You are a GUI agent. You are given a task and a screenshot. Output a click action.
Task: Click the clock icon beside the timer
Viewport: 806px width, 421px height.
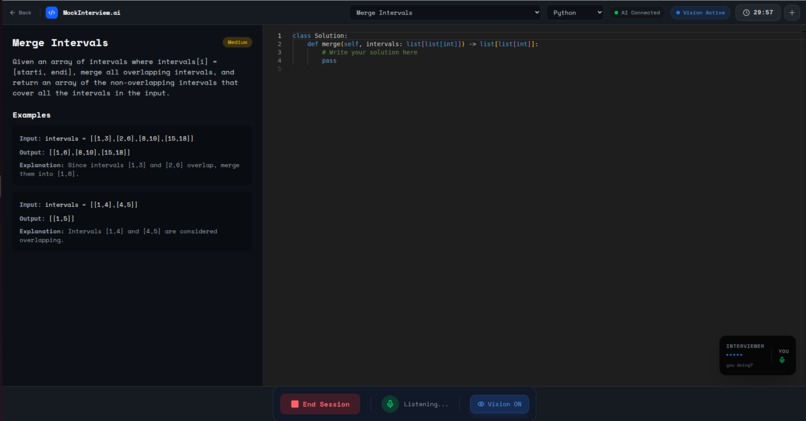(746, 13)
